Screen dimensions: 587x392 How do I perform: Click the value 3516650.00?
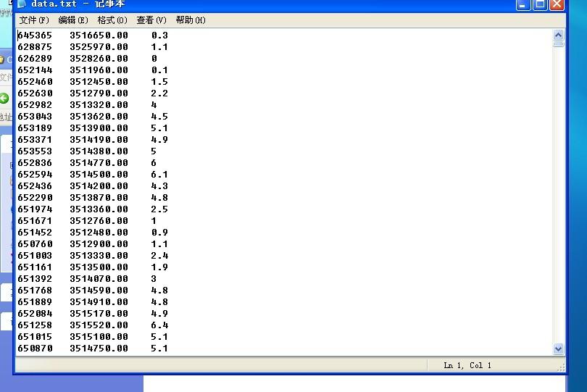(99, 36)
